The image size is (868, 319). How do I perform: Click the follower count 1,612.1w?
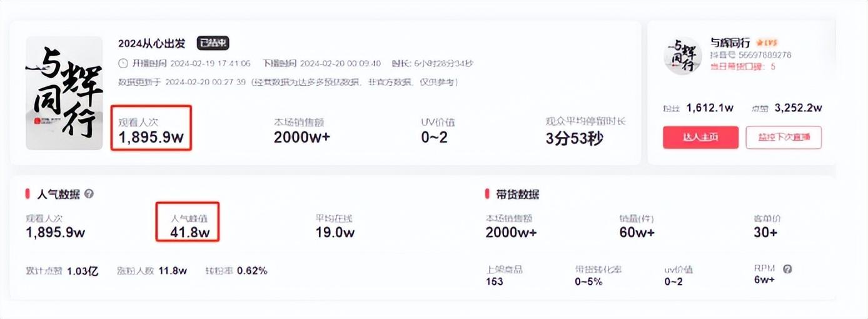click(x=710, y=108)
